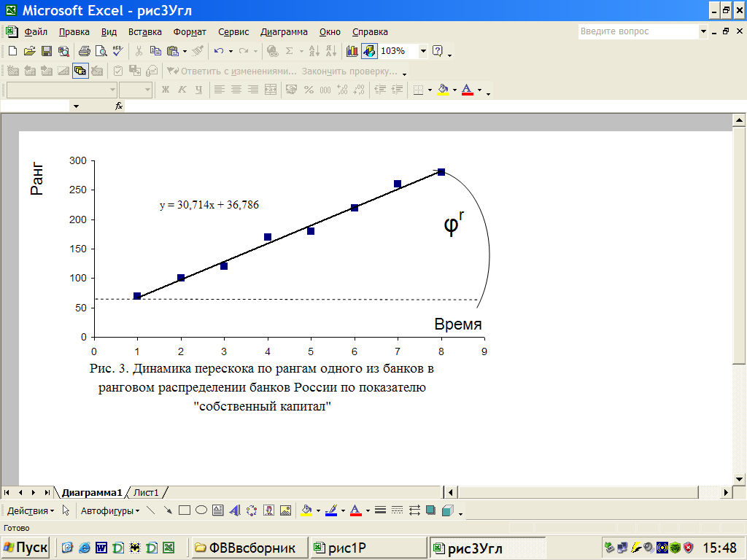The image size is (747, 560).
Task: Insert a diagram or organization chart
Action: pos(252,510)
